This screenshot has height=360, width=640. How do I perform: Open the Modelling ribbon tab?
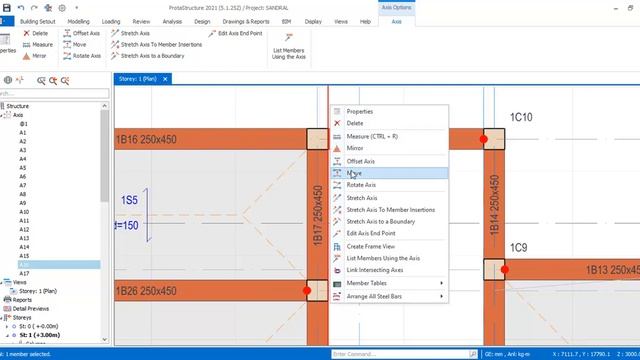click(x=78, y=21)
